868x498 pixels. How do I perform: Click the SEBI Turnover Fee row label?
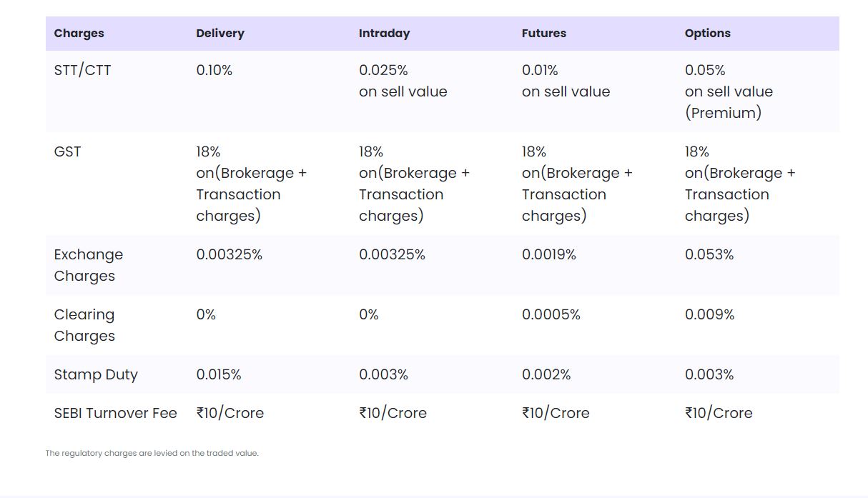[115, 414]
